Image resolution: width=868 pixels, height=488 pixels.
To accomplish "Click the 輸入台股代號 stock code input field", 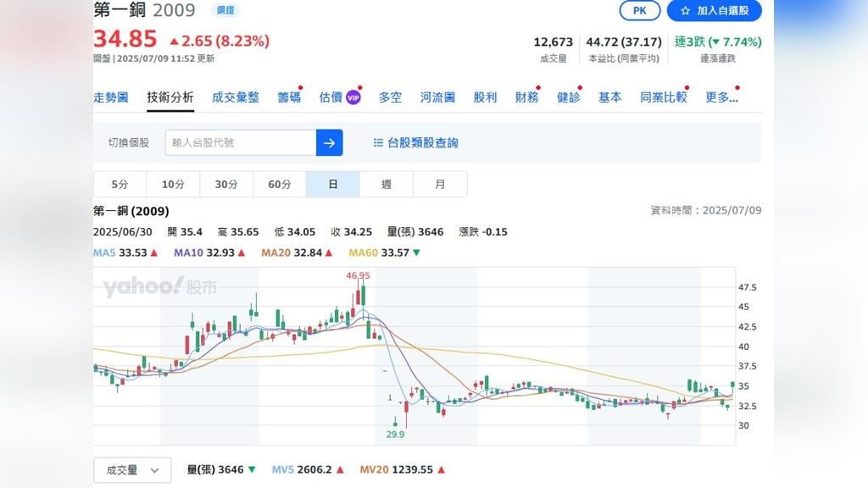I will (241, 142).
